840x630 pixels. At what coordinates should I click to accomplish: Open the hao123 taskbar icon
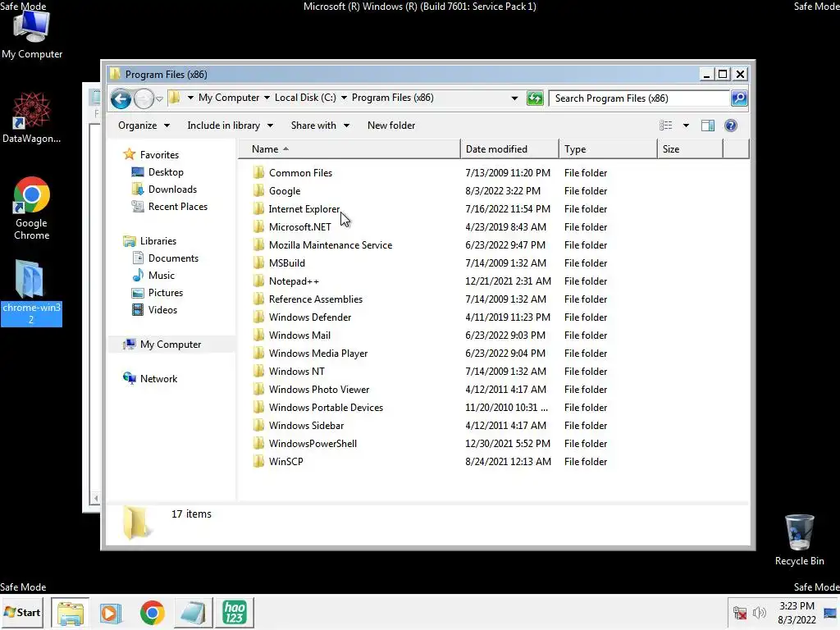[235, 612]
